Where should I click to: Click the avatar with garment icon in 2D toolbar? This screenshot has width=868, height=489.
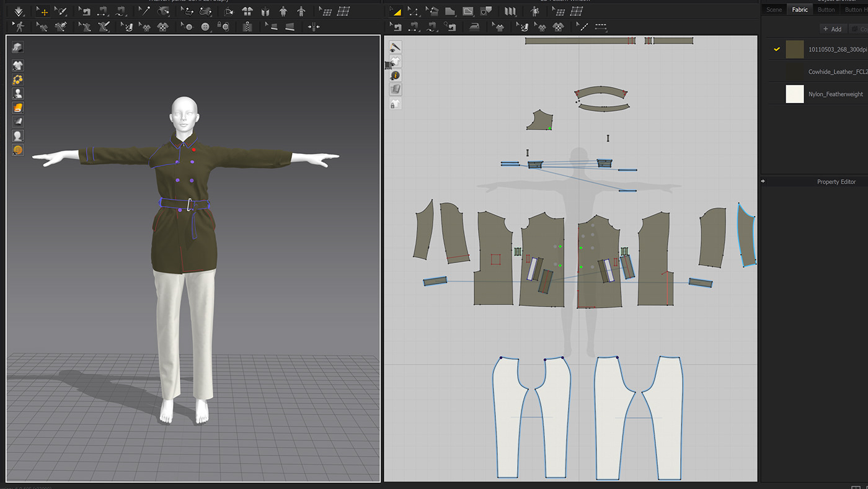click(534, 11)
